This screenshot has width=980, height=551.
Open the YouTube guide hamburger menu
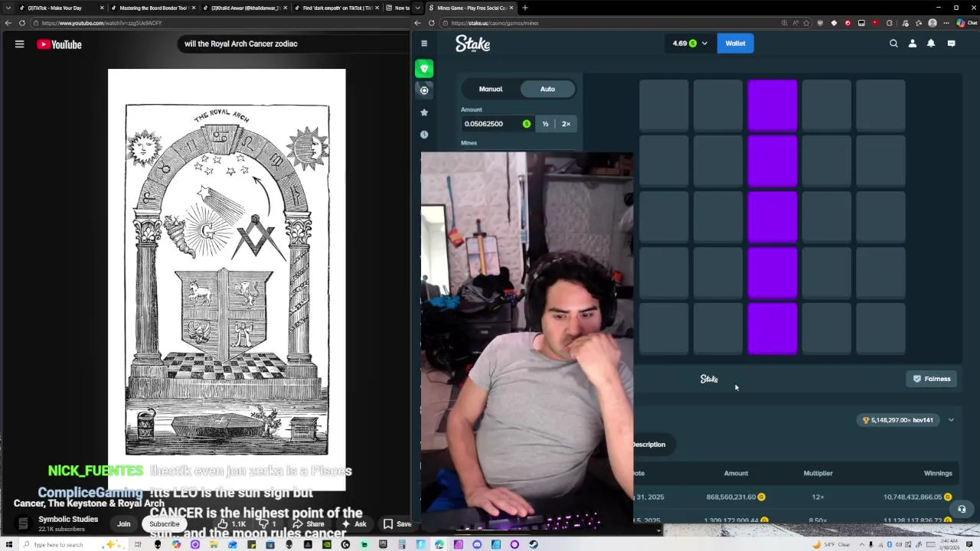click(x=20, y=44)
